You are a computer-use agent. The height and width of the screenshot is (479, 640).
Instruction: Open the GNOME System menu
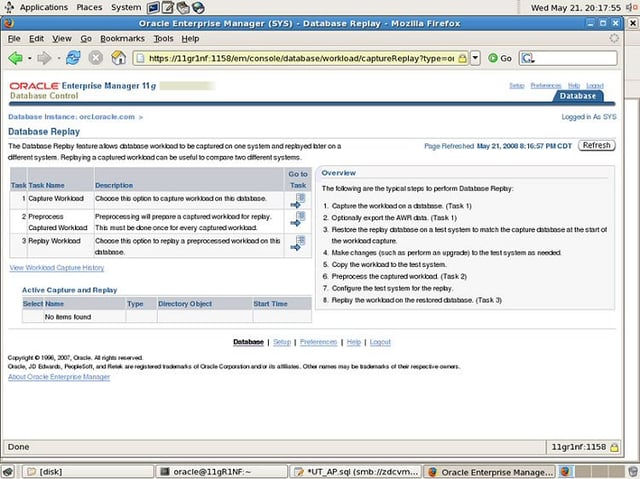(126, 7)
